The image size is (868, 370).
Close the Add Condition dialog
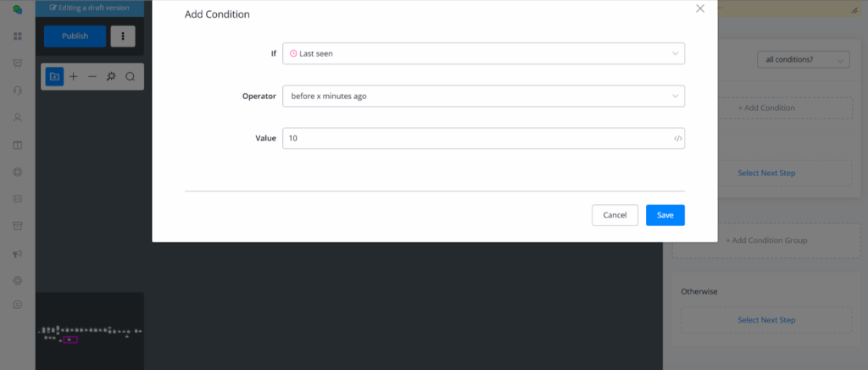[x=699, y=8]
